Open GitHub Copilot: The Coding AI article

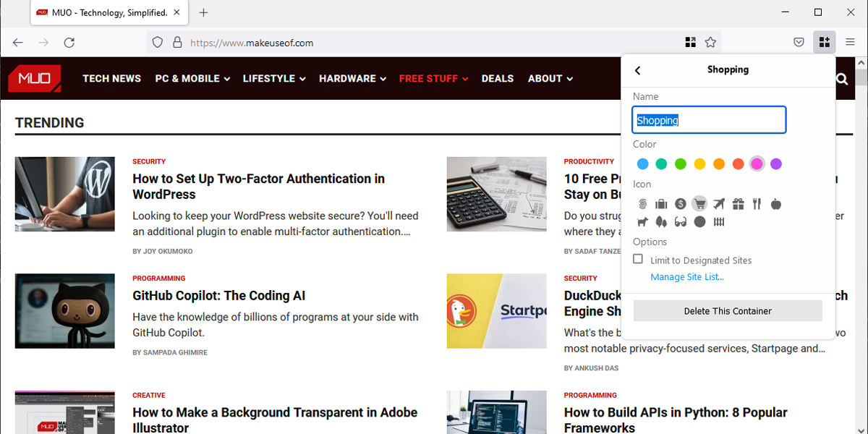pos(218,296)
